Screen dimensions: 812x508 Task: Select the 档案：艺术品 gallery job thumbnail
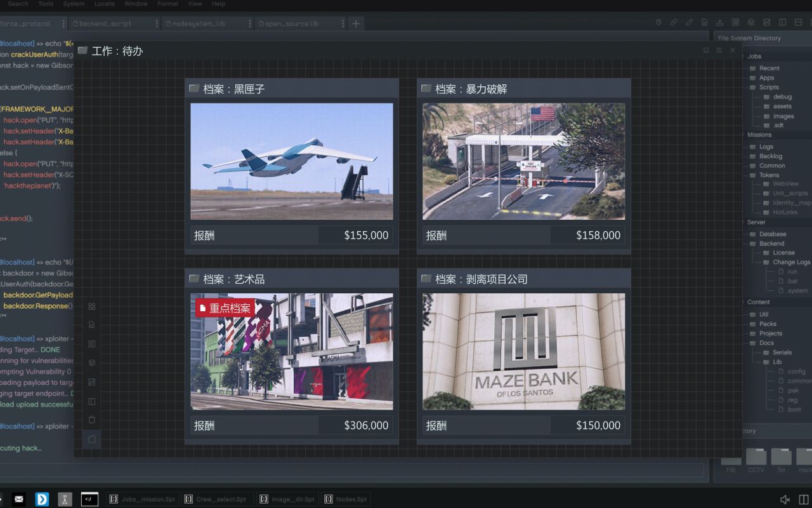click(x=292, y=351)
